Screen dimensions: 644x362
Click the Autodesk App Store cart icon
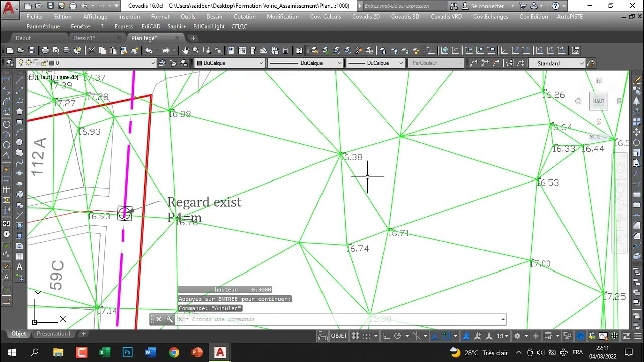point(522,6)
